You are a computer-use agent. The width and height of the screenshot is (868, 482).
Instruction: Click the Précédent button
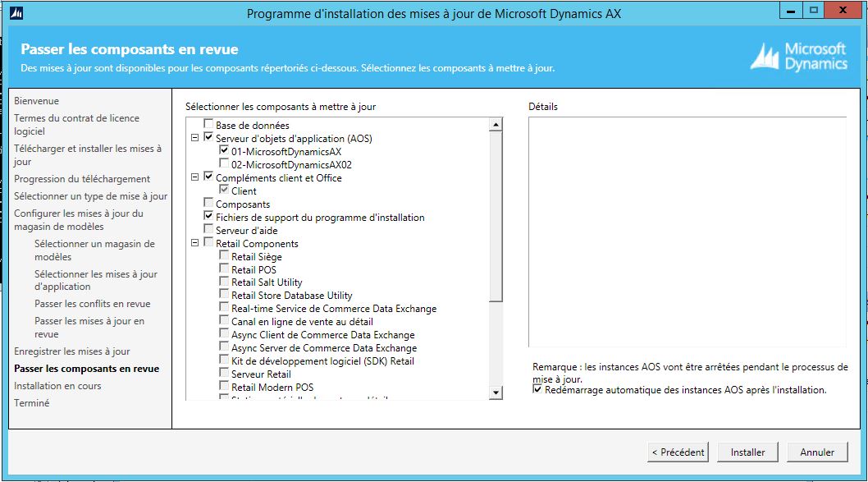678,452
